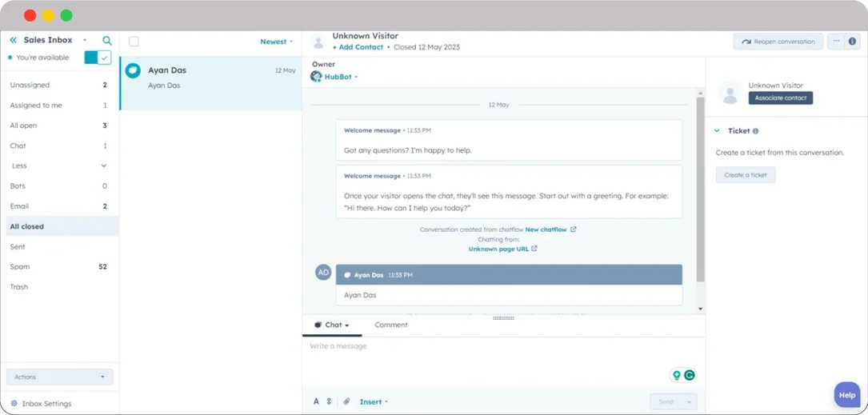Click 'Closed 12 May 2023' status text

(x=426, y=47)
